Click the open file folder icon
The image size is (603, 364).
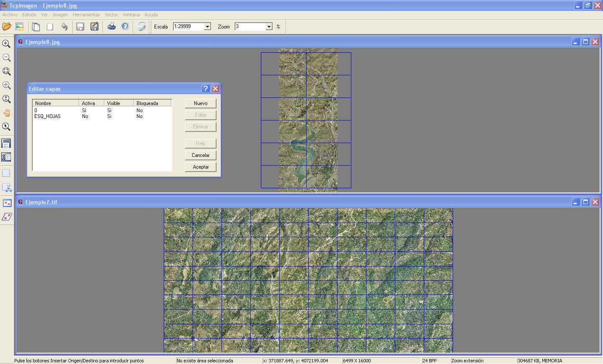tap(7, 26)
